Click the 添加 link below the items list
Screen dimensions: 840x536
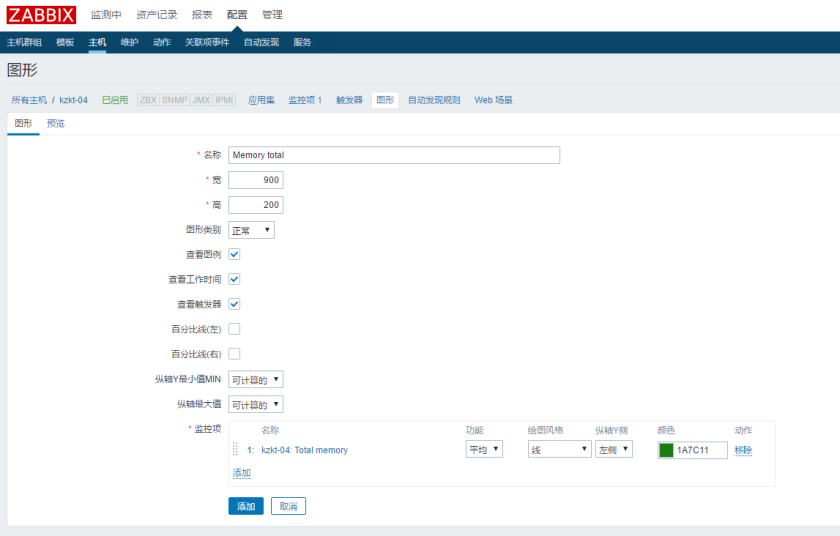click(242, 473)
